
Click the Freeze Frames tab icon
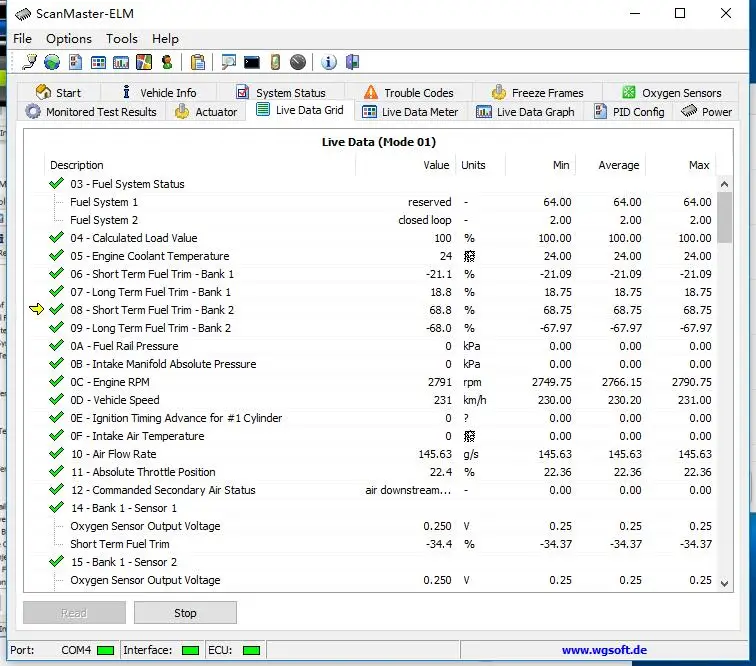(x=499, y=92)
